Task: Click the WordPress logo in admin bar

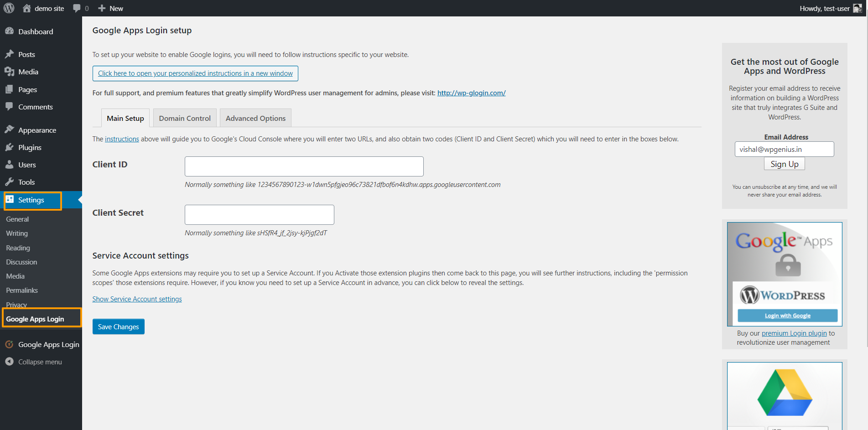Action: pyautogui.click(x=9, y=8)
